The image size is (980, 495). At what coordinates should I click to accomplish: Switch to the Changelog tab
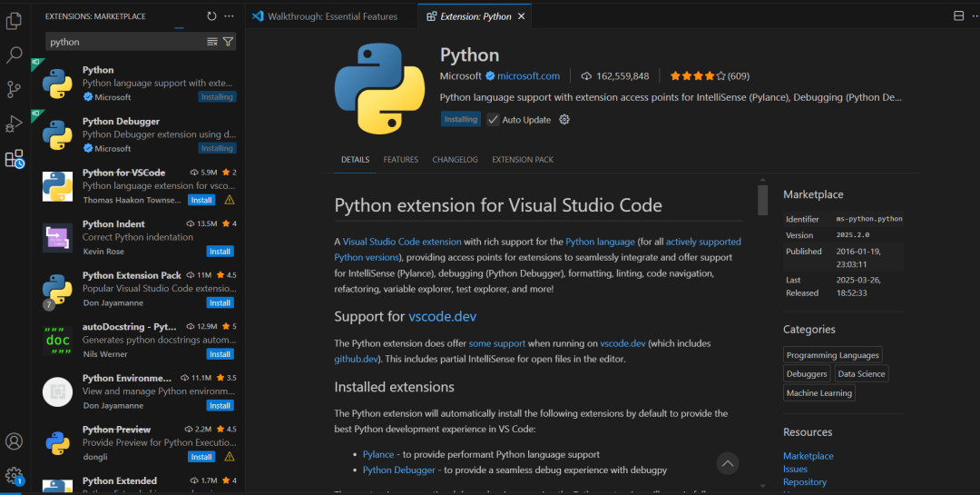[455, 160]
